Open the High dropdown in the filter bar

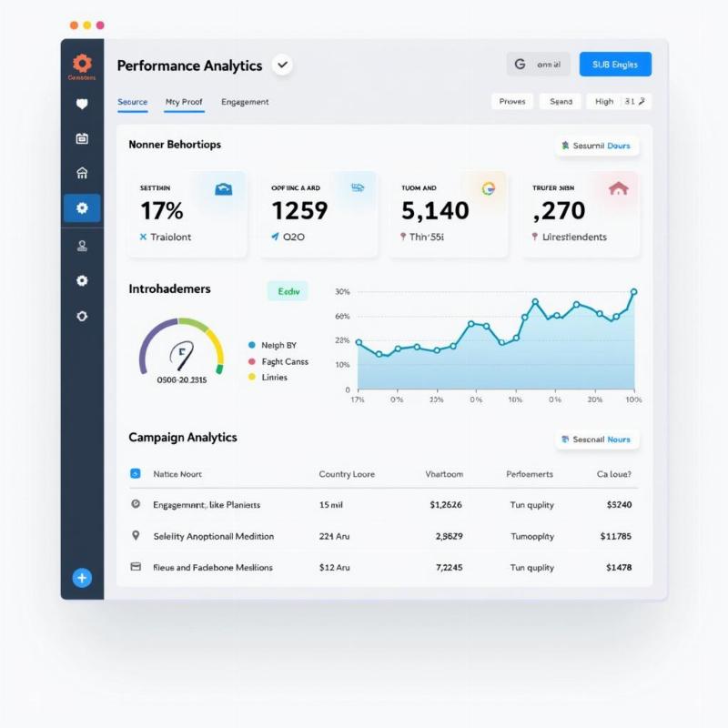point(618,102)
